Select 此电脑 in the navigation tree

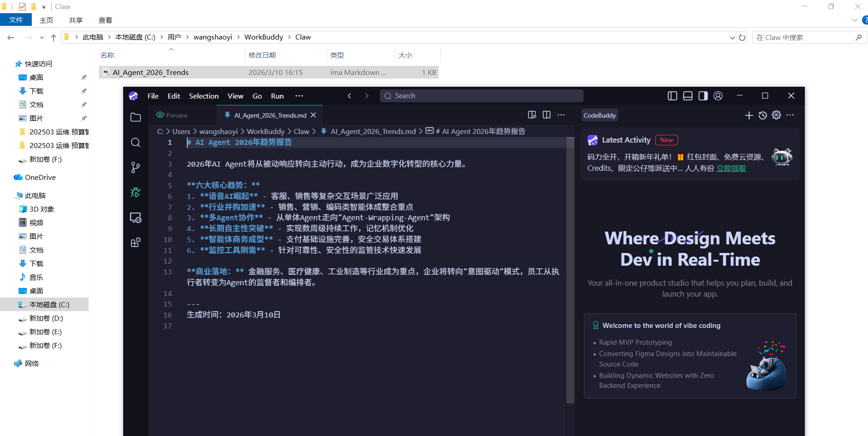pyautogui.click(x=35, y=196)
